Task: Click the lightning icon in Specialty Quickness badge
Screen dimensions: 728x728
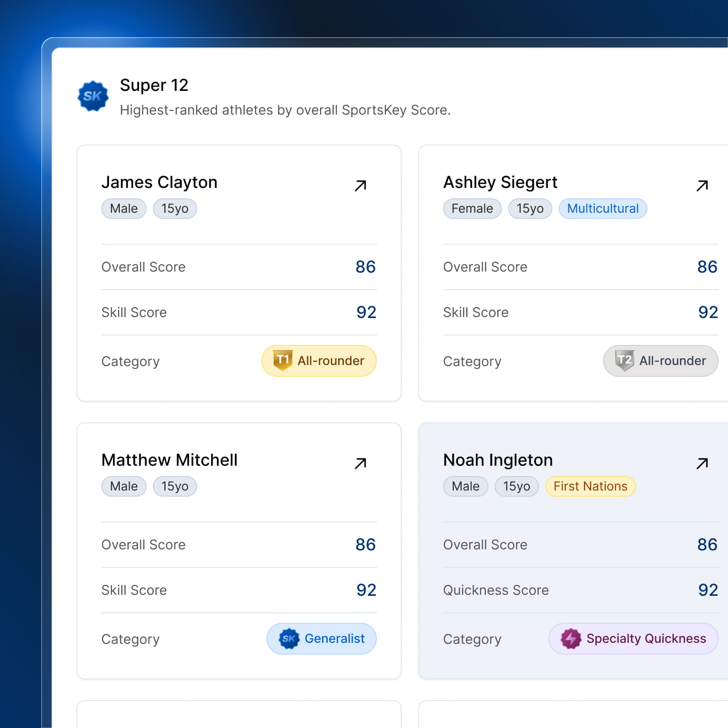Action: click(x=571, y=639)
